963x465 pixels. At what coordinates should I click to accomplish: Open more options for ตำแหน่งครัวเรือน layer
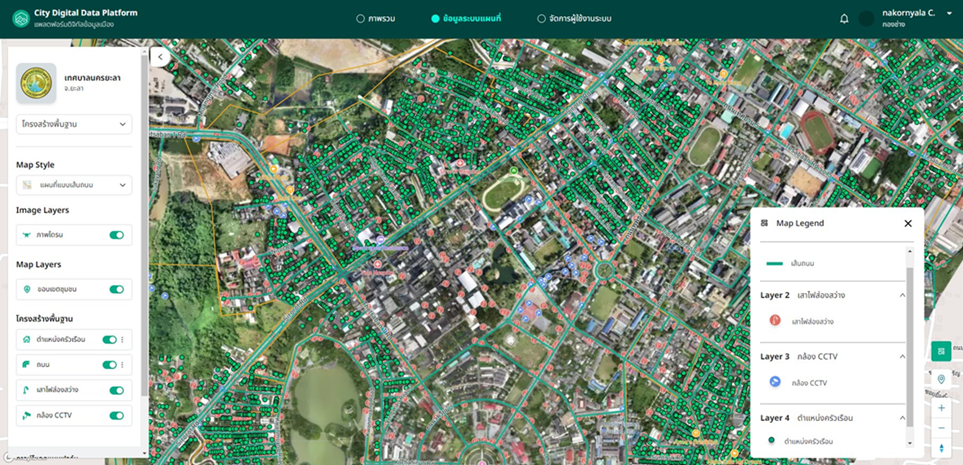pyautogui.click(x=123, y=340)
